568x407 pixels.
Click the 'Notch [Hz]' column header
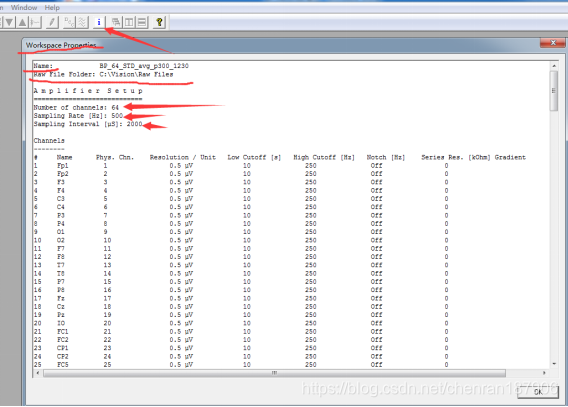click(x=386, y=157)
